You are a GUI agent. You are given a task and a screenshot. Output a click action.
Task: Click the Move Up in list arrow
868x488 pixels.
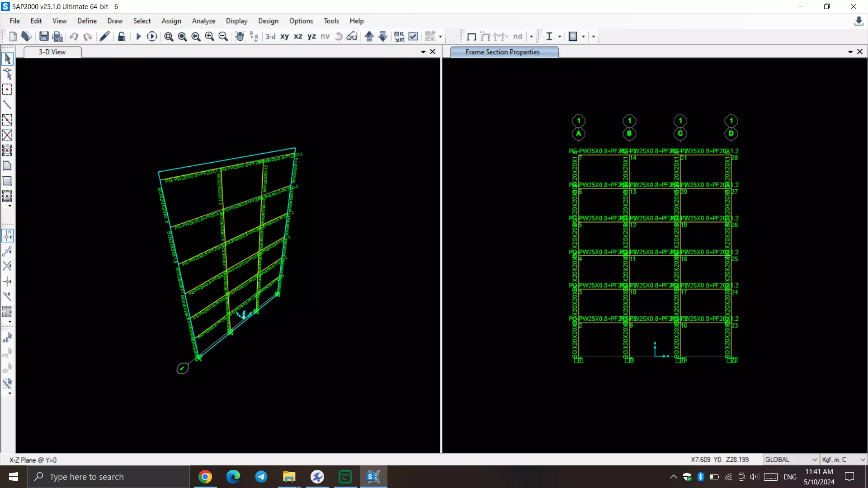pyautogui.click(x=369, y=37)
